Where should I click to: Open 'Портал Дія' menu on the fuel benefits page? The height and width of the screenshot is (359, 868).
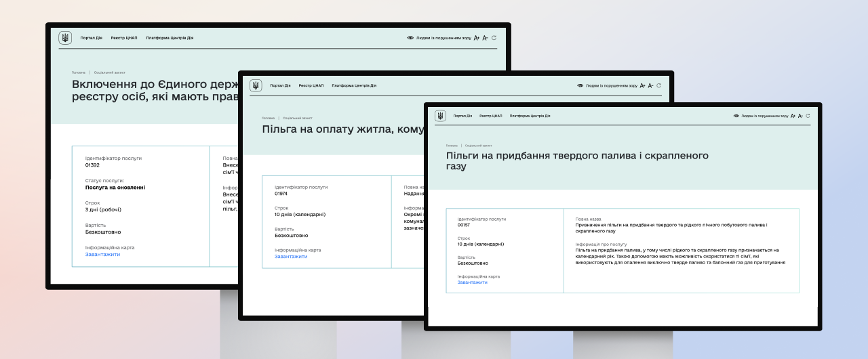[x=462, y=116]
